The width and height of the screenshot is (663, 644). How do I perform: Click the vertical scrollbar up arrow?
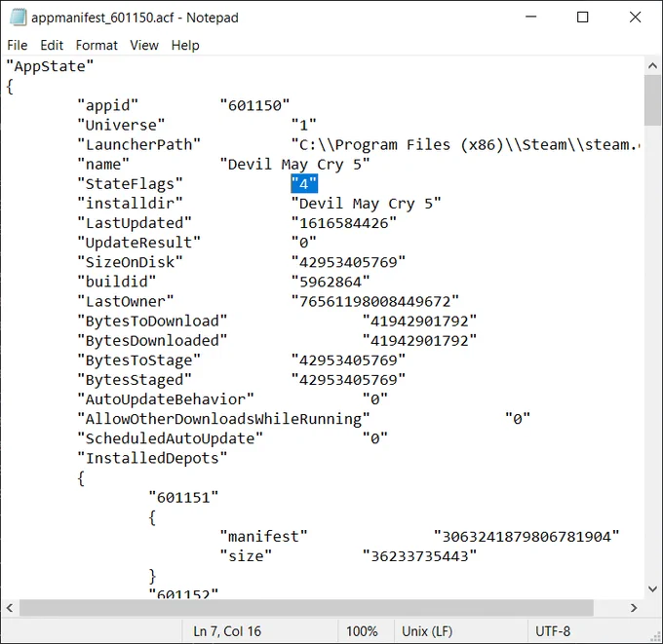pyautogui.click(x=652, y=66)
